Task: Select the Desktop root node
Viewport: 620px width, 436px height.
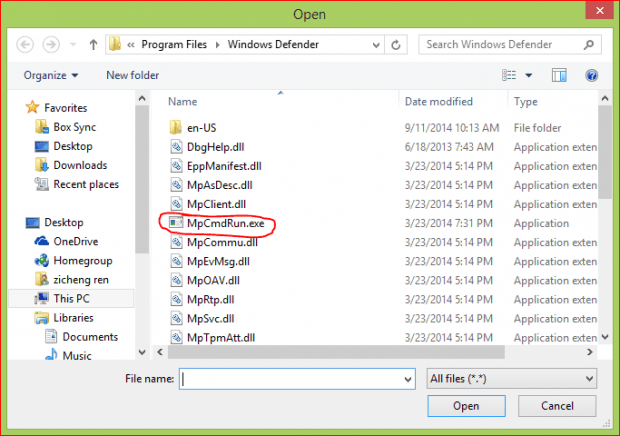Action: tap(63, 223)
